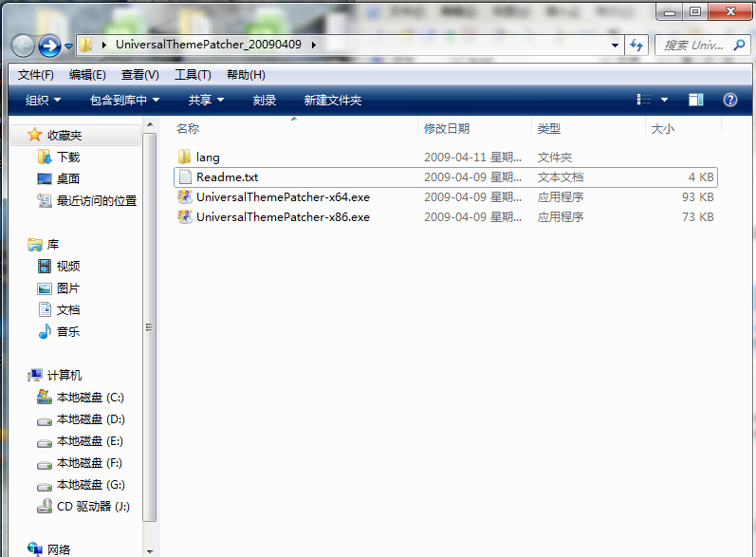Viewport: 756px width, 557px height.
Task: Click the 刻录 button
Action: (x=265, y=100)
